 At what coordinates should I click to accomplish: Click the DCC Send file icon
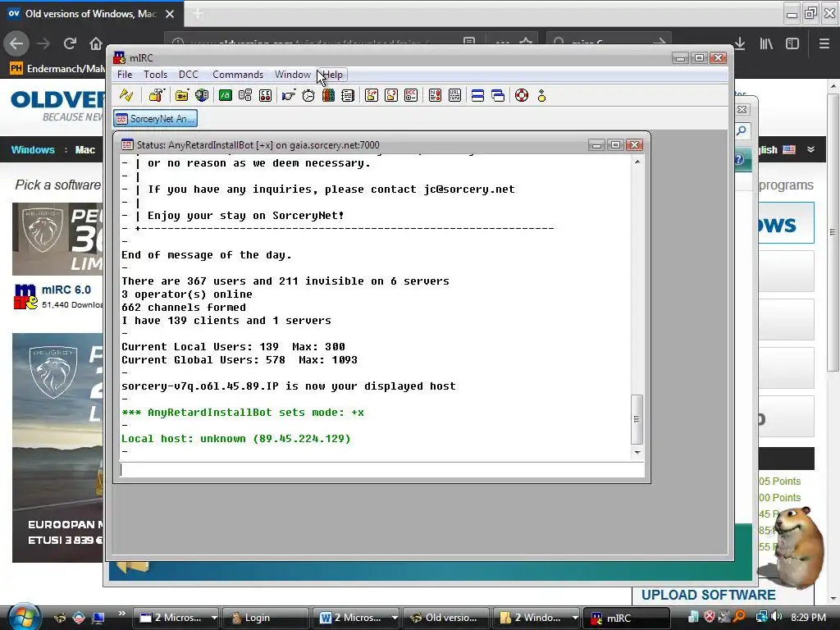[x=372, y=95]
